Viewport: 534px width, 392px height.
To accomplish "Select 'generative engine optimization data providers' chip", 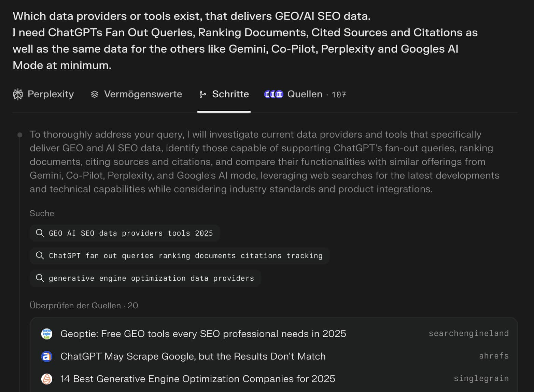I will (x=151, y=278).
